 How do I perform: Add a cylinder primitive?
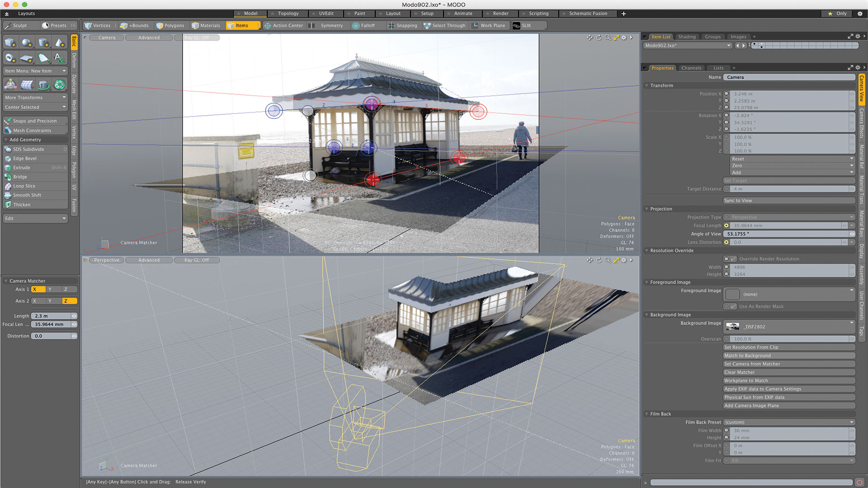pyautogui.click(x=43, y=42)
